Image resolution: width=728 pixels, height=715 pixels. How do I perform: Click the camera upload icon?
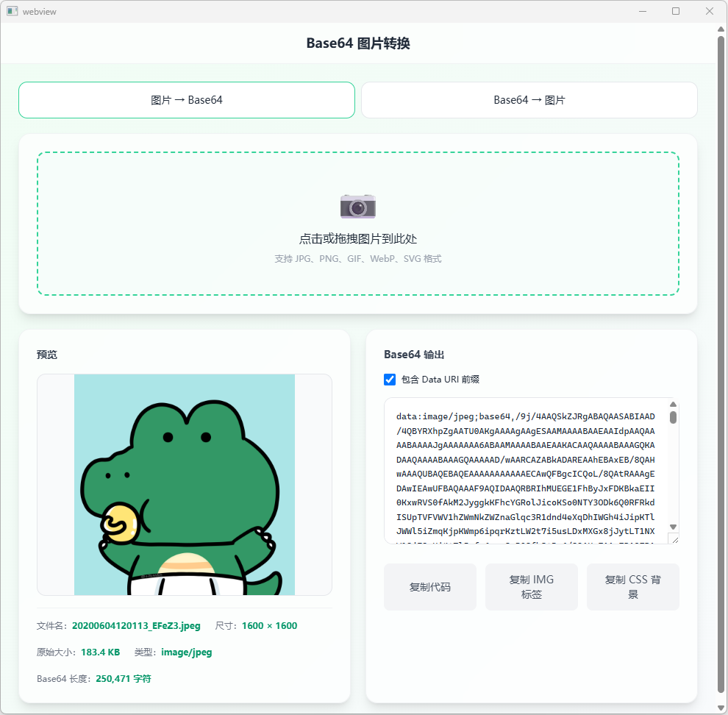(x=357, y=206)
